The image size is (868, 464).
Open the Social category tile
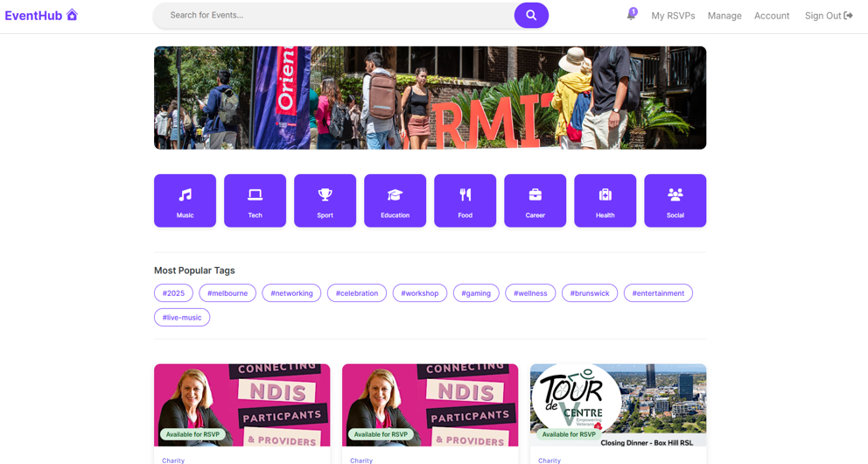pyautogui.click(x=675, y=200)
